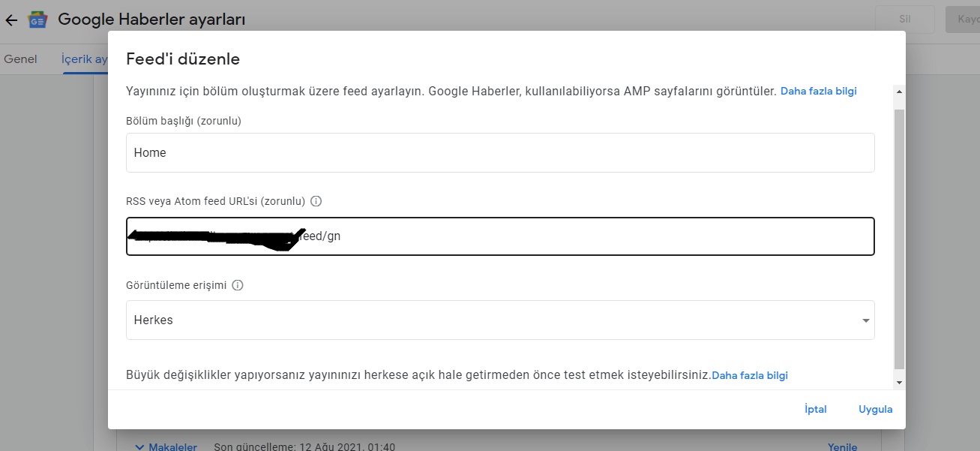The image size is (980, 451).
Task: Open Daha fazla bilgi link about testing changes
Action: pos(750,375)
